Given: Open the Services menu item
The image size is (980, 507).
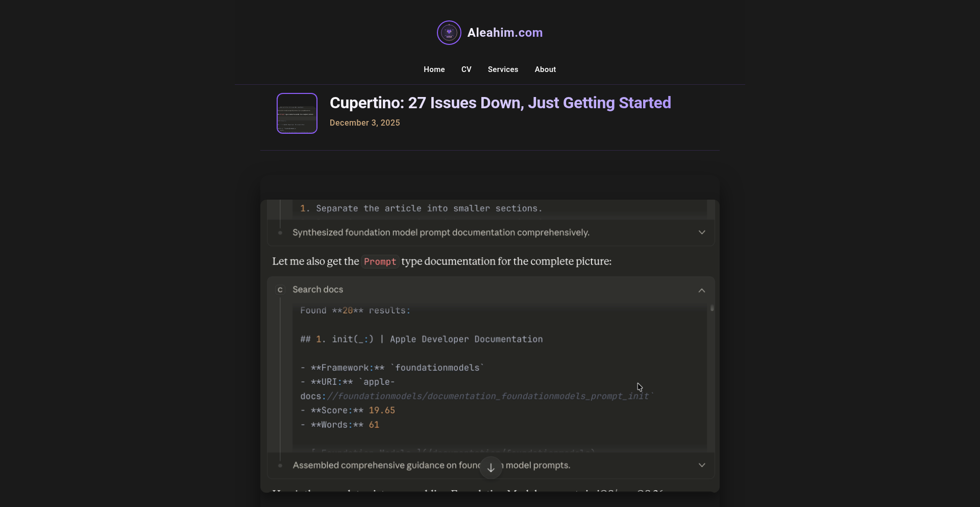Looking at the screenshot, I should [x=503, y=69].
